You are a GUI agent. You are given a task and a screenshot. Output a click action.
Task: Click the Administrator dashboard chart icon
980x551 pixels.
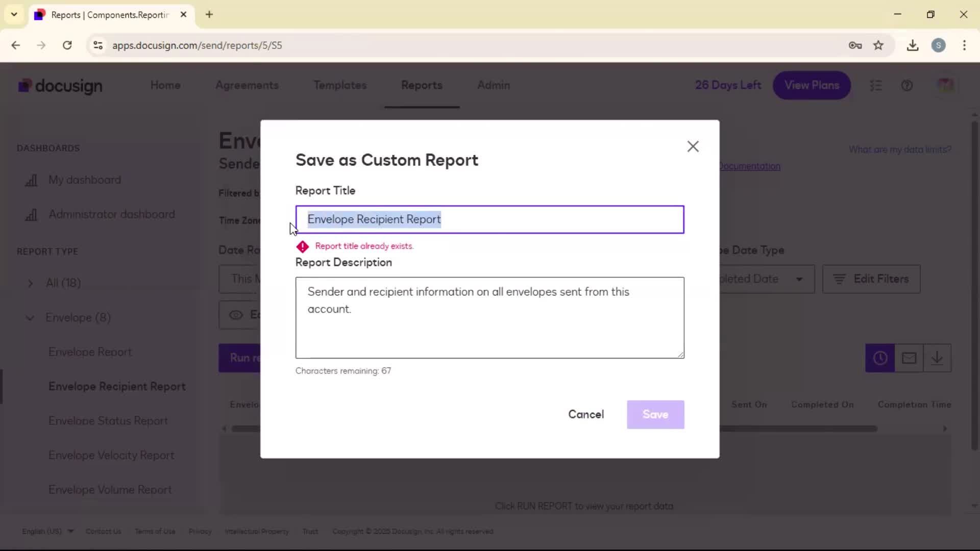pos(32,215)
